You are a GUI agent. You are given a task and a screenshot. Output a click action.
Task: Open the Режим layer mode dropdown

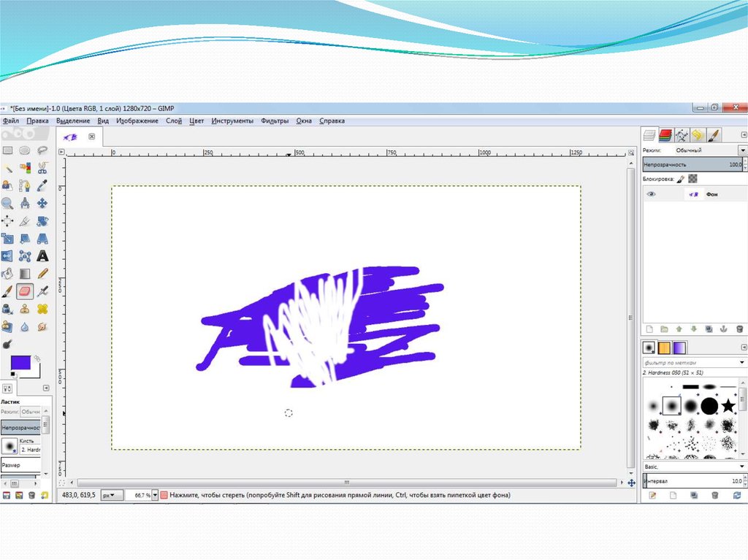pos(742,150)
